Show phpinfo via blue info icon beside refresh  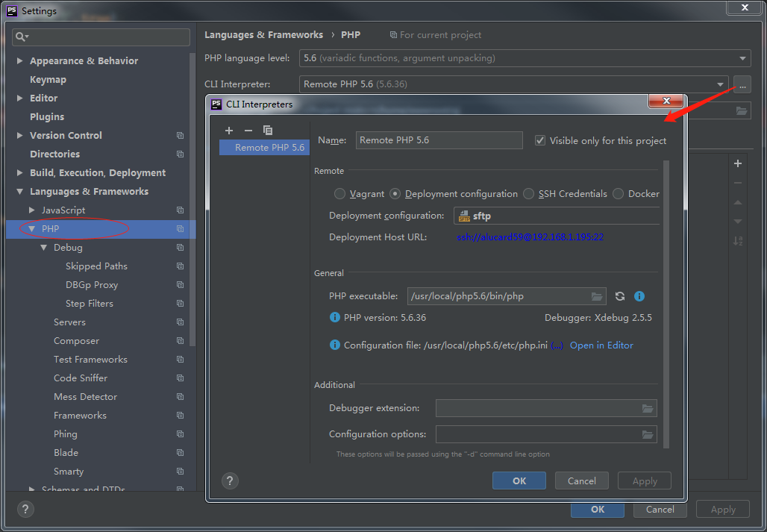click(x=639, y=296)
